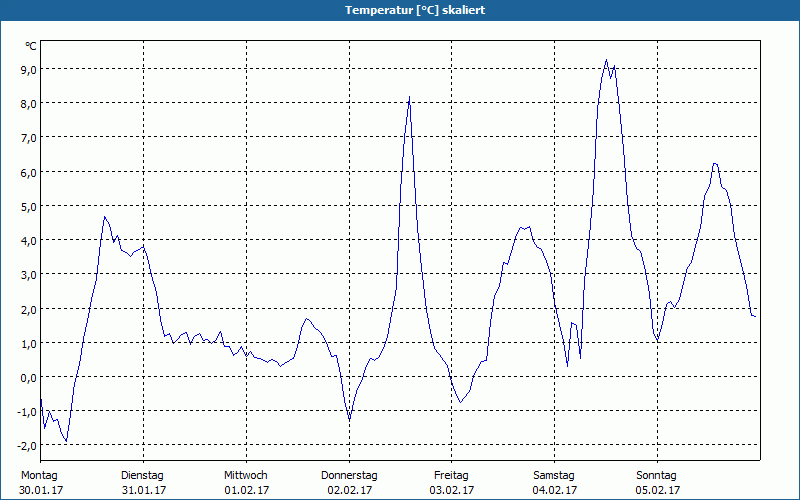Viewport: 800px width, 500px height.
Task: Click the Montag day label
Action: (x=39, y=476)
